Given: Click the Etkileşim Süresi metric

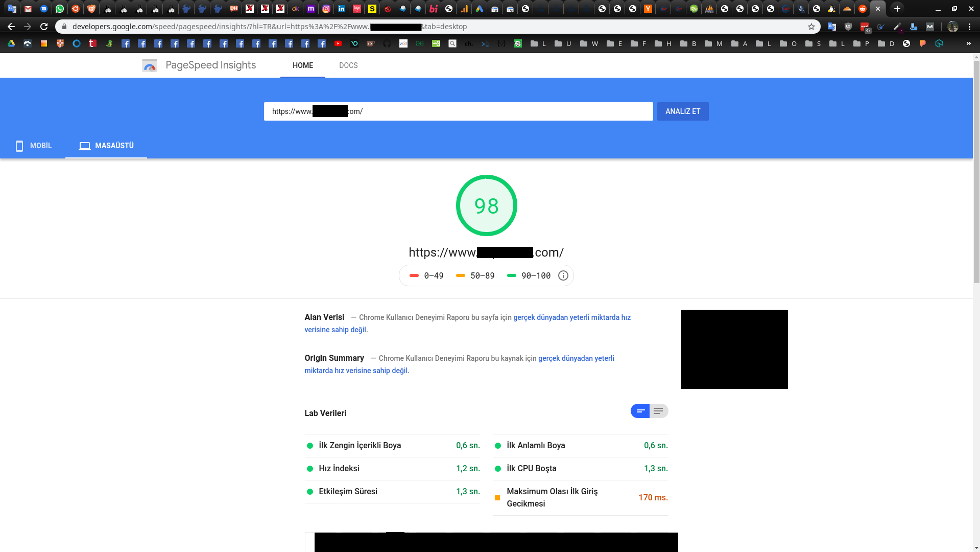Looking at the screenshot, I should coord(392,492).
